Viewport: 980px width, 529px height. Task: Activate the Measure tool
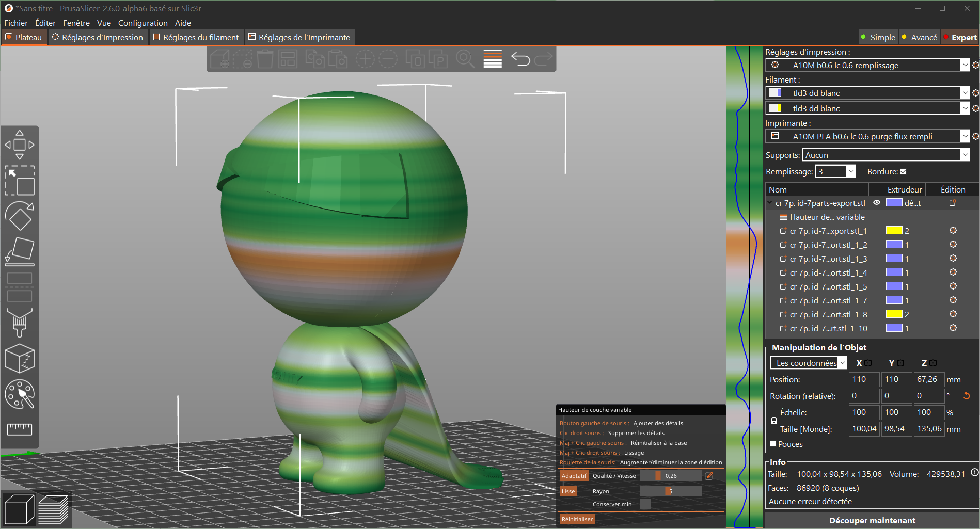(x=20, y=429)
